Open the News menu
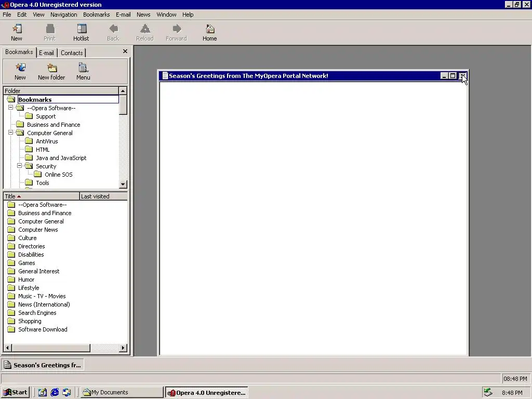 click(143, 15)
